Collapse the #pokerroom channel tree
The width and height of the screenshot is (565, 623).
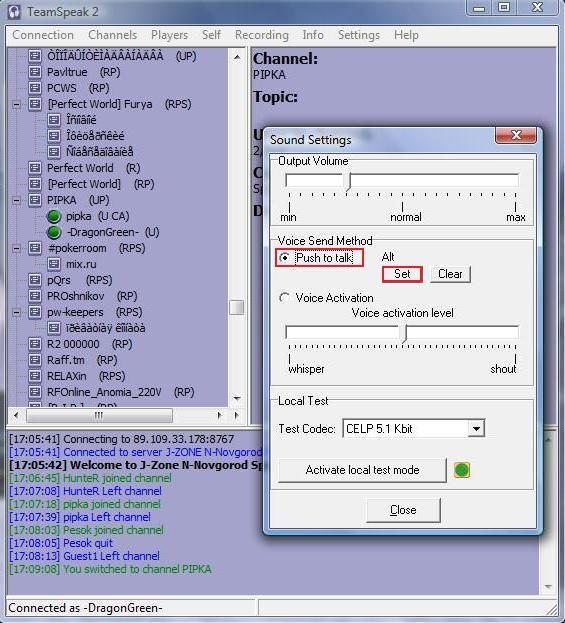click(16, 249)
